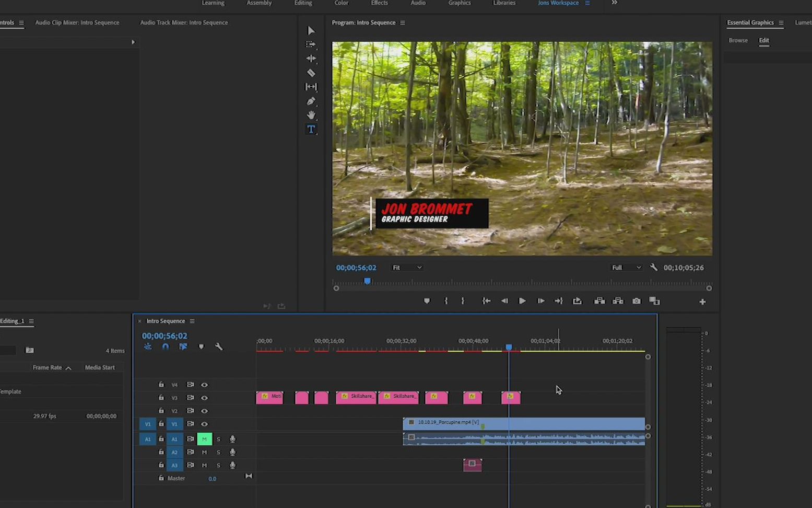Solo the A2 audio track
The height and width of the screenshot is (508, 812).
tap(218, 452)
